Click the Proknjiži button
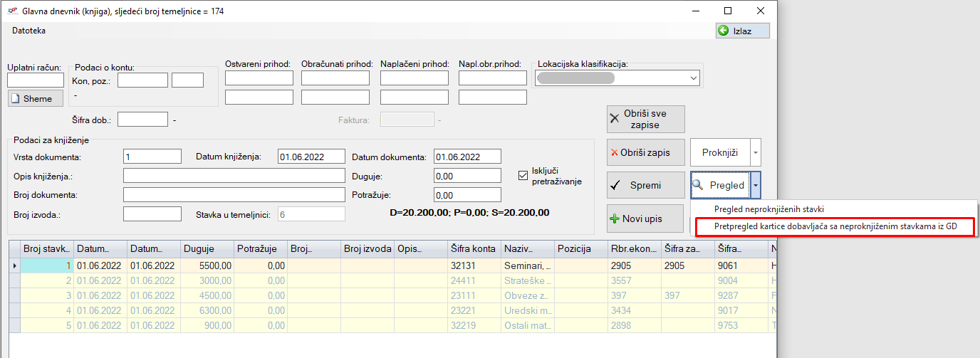This screenshot has width=980, height=358. pos(719,152)
